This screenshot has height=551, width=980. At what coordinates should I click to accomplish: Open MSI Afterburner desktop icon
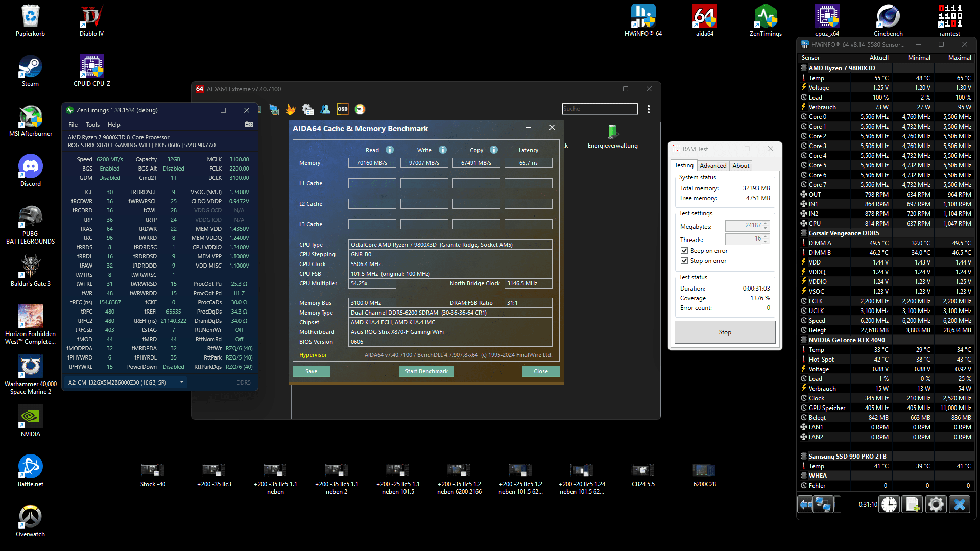[x=31, y=122]
